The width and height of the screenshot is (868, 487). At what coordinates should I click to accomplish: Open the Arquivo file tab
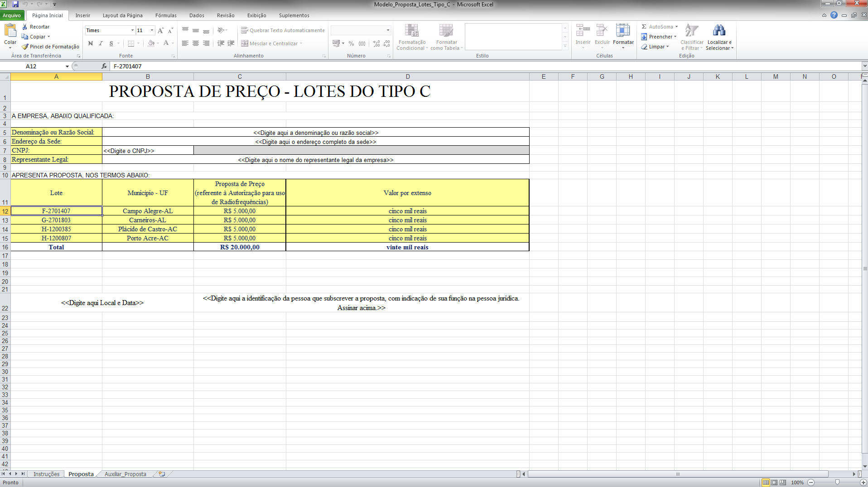pyautogui.click(x=12, y=15)
